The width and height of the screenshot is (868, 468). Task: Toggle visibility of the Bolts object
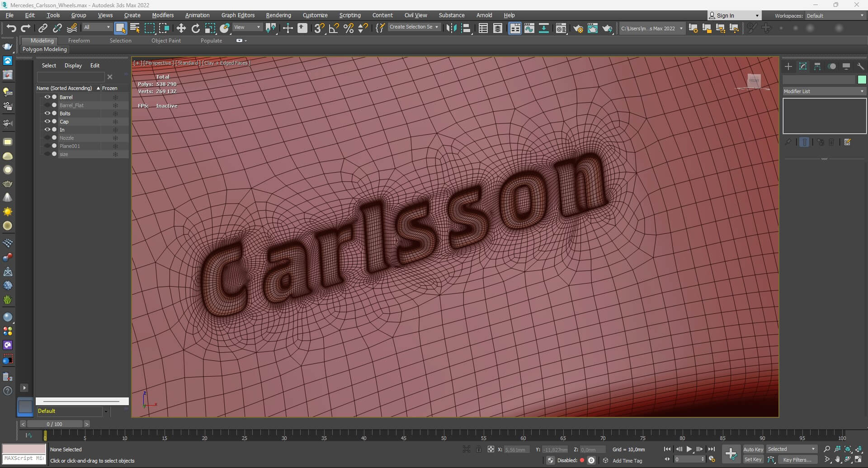click(47, 113)
